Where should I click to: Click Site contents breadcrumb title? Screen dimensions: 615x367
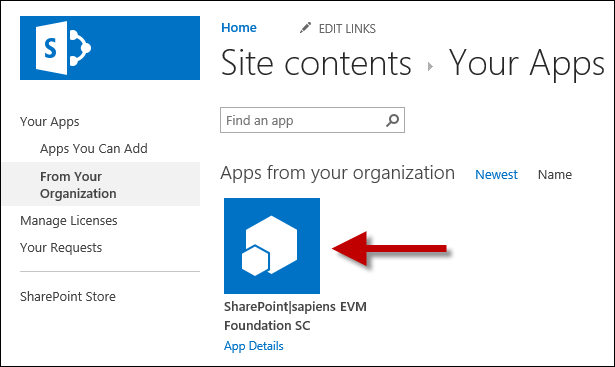tap(316, 64)
